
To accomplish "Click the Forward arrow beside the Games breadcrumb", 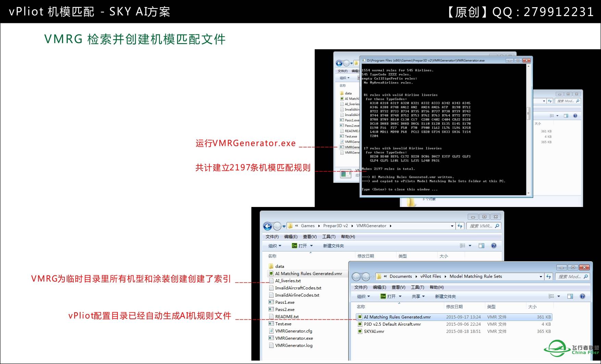I will [x=277, y=226].
